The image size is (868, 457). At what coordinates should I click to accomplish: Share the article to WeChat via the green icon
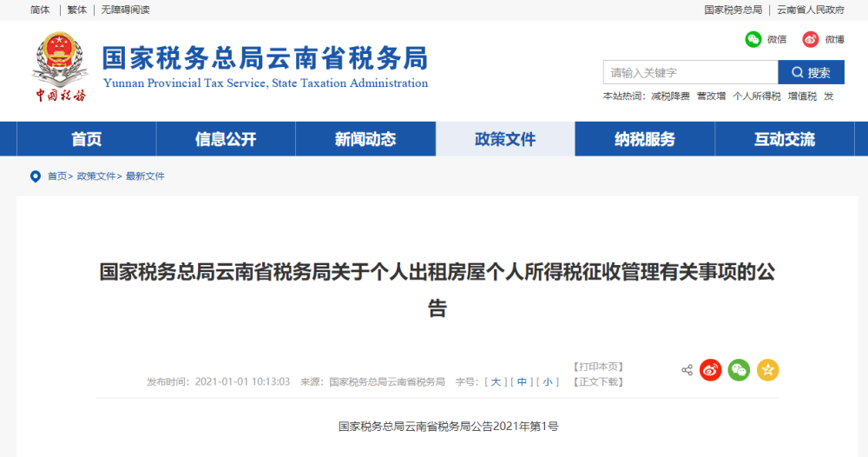pos(739,370)
